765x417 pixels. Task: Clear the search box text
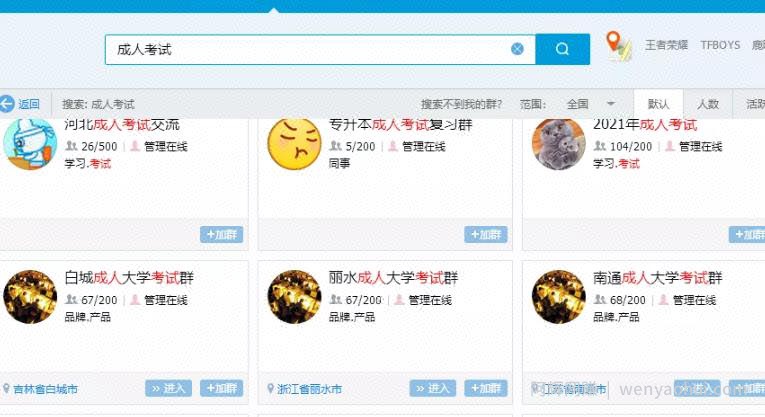pos(517,49)
